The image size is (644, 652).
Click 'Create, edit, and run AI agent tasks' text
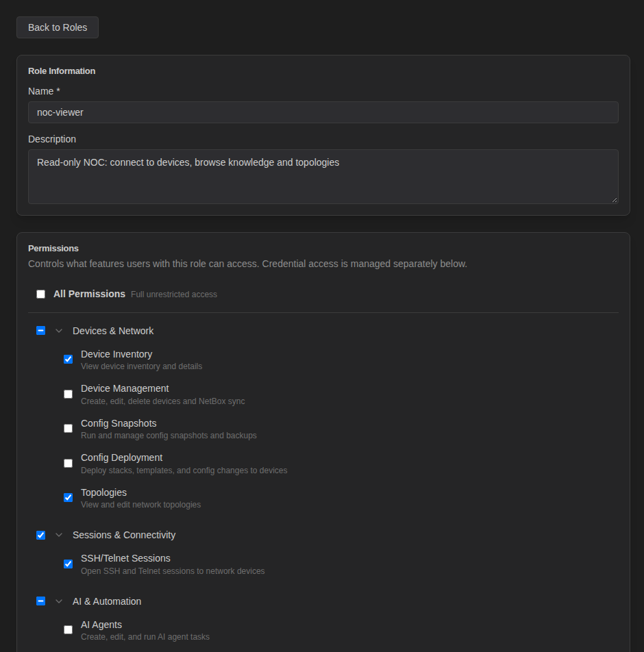[x=145, y=637]
